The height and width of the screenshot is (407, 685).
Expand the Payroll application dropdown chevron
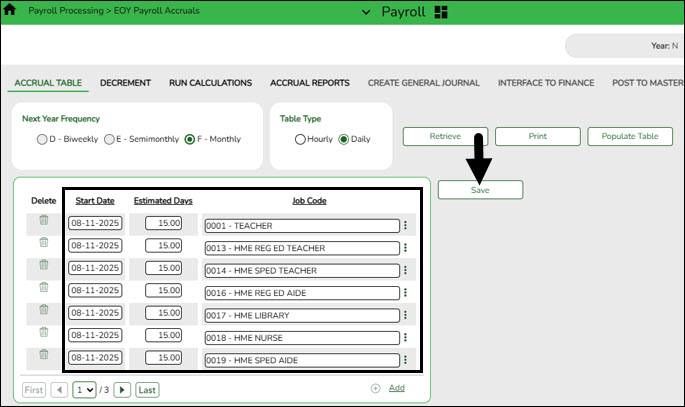(x=364, y=12)
